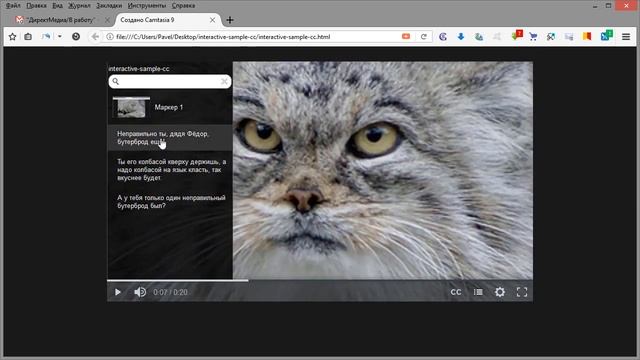The image size is (640, 360).
Task: Enter fullscreen mode
Action: pyautogui.click(x=522, y=292)
